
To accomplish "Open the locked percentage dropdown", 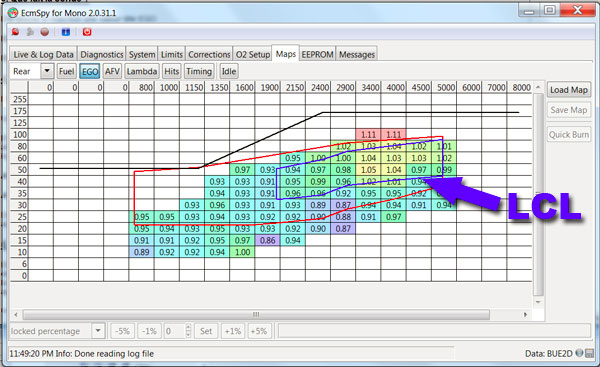I will [57, 331].
